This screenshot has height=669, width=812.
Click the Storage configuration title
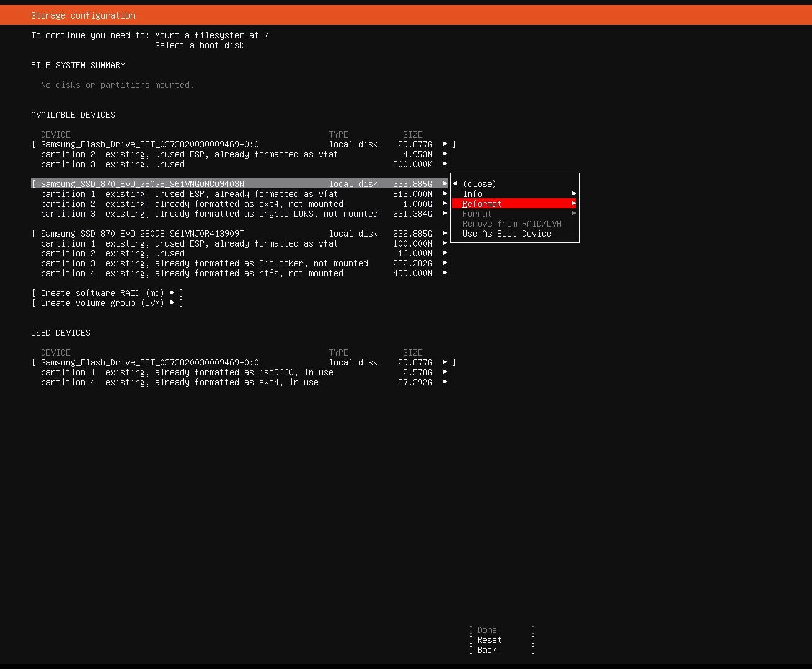(x=83, y=15)
